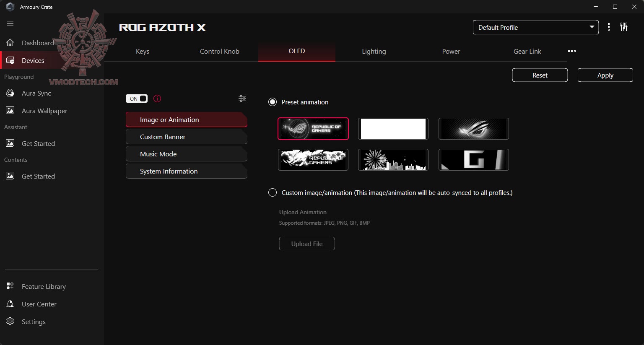Click the Settings gear icon
The height and width of the screenshot is (345, 644).
click(10, 322)
